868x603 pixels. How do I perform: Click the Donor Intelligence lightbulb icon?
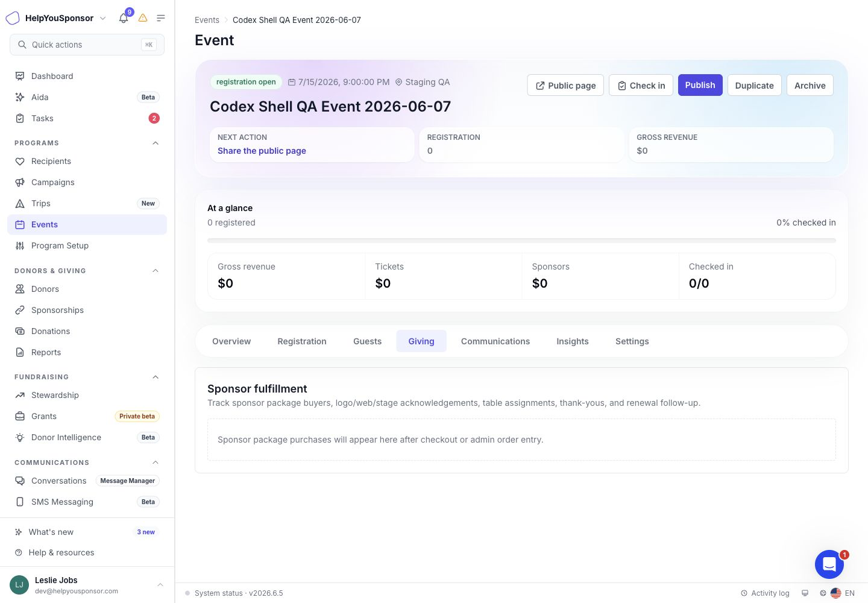(20, 437)
